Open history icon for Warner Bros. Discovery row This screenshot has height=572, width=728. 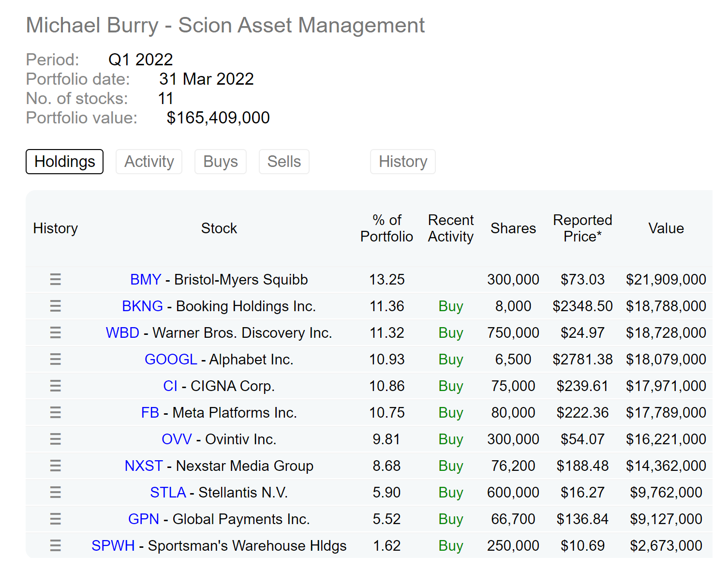pyautogui.click(x=55, y=332)
